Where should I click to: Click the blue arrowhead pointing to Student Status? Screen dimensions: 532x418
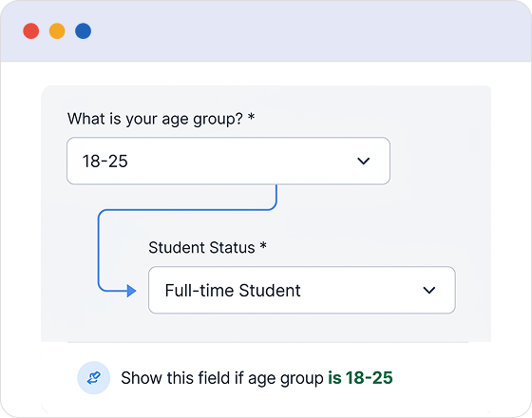point(132,291)
